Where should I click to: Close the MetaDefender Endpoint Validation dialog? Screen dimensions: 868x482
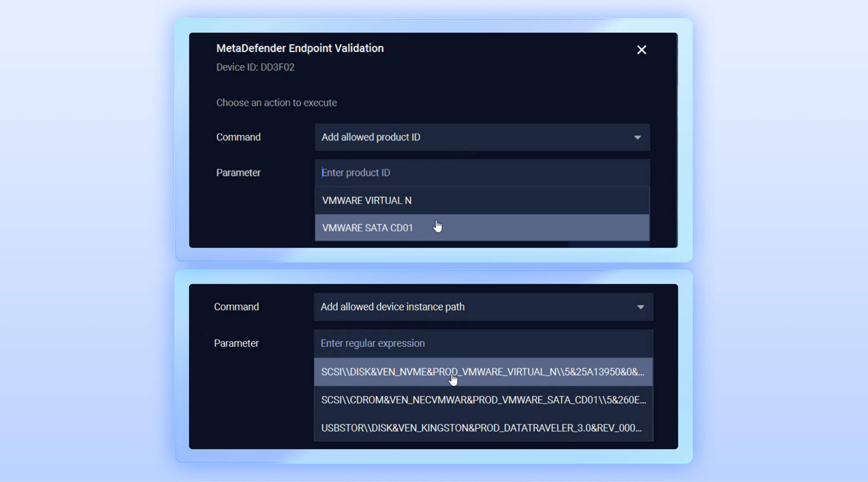tap(641, 50)
